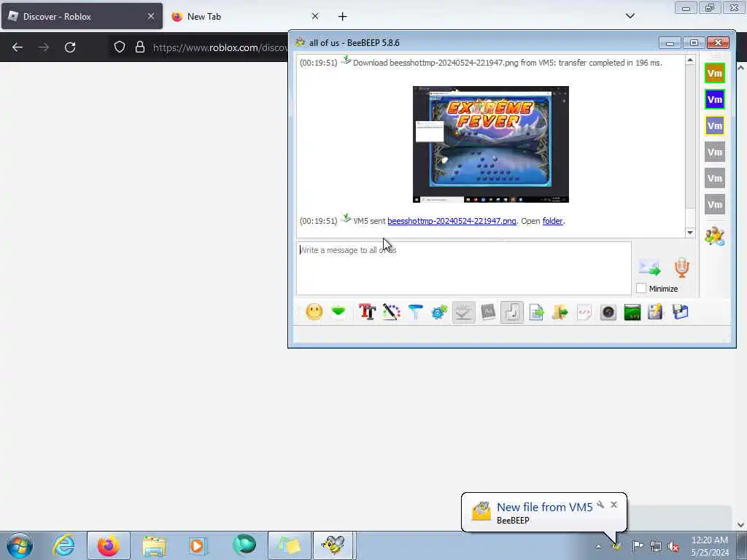Click the Firefox forward arrow

tap(43, 47)
